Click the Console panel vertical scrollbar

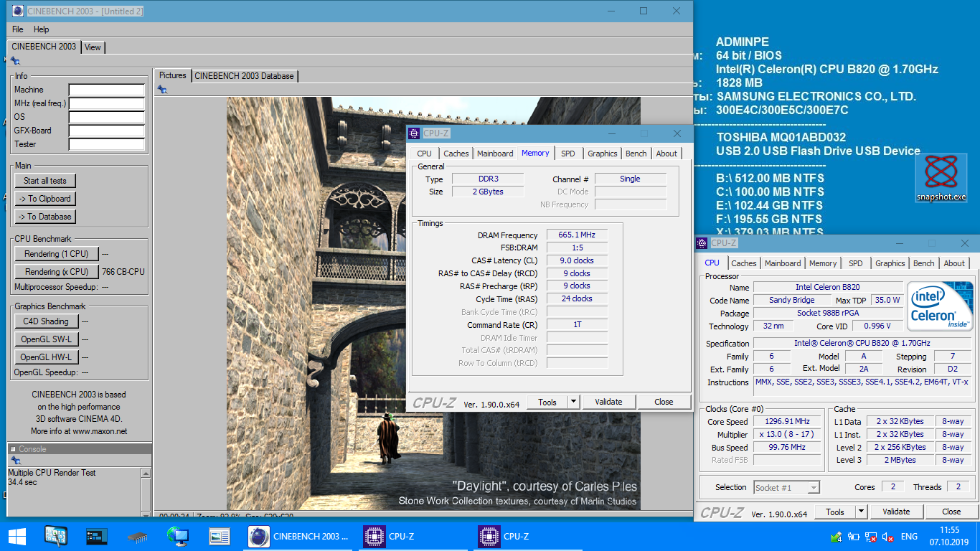(x=146, y=491)
